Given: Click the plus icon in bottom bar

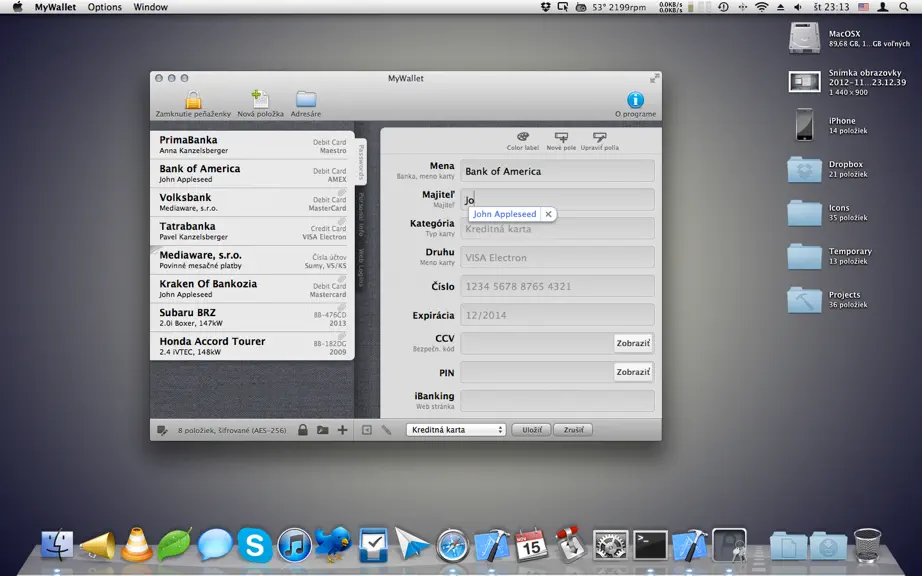Looking at the screenshot, I should click(342, 430).
